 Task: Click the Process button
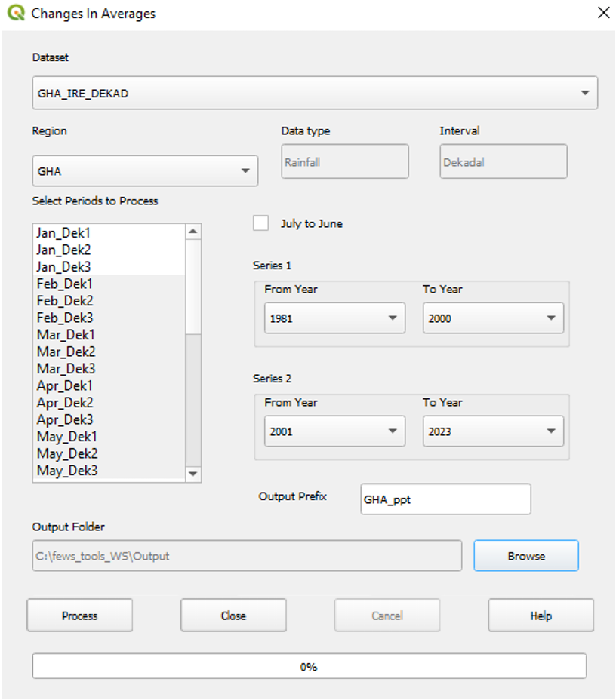click(80, 616)
